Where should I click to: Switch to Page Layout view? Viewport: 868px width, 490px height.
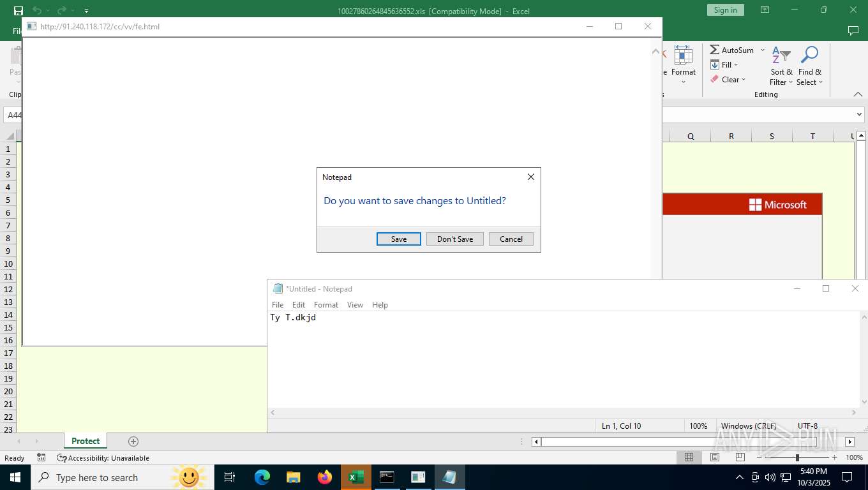click(714, 457)
